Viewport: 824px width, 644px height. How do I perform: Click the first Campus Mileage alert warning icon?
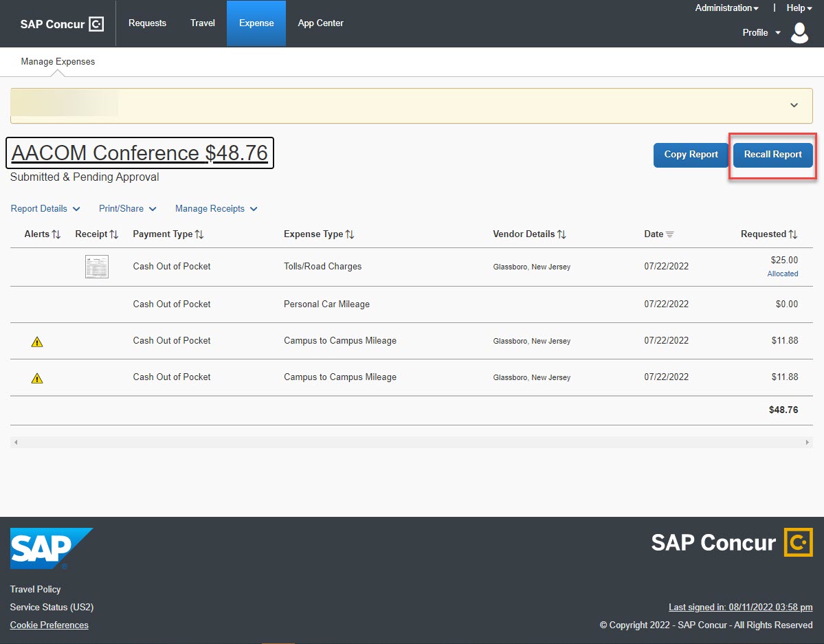37,342
